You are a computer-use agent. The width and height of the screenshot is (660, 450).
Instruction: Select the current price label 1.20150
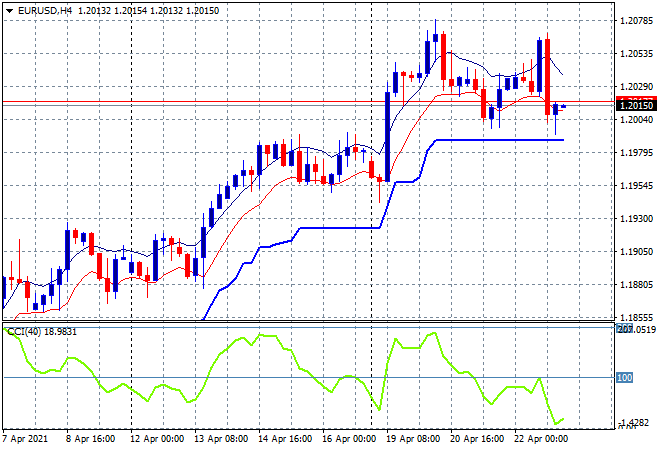[x=636, y=106]
